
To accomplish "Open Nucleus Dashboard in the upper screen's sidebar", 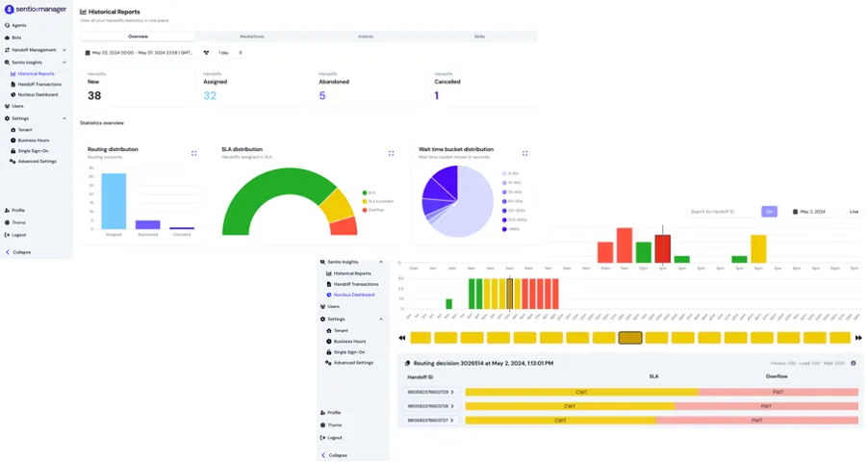I will (35, 94).
